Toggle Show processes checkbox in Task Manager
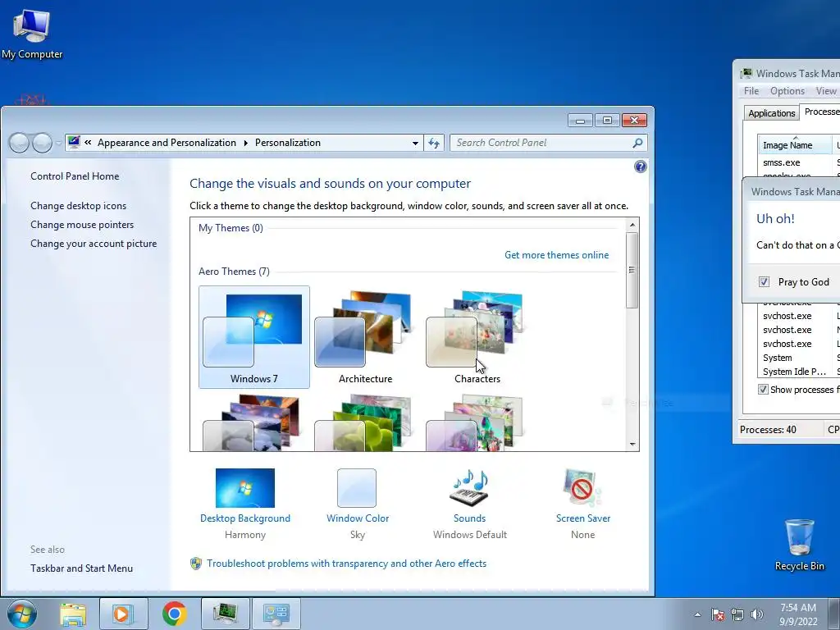 click(x=763, y=390)
